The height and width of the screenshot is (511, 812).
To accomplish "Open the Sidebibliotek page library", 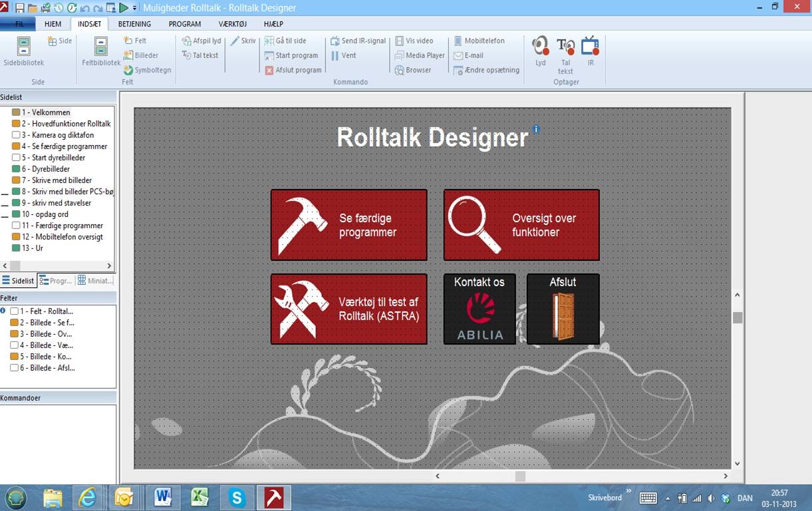I will (23, 52).
